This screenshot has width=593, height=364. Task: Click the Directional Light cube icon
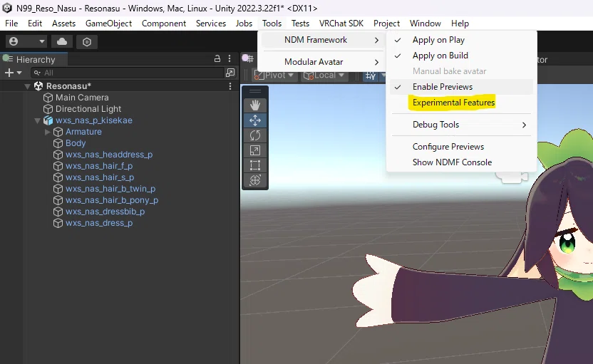(x=48, y=109)
